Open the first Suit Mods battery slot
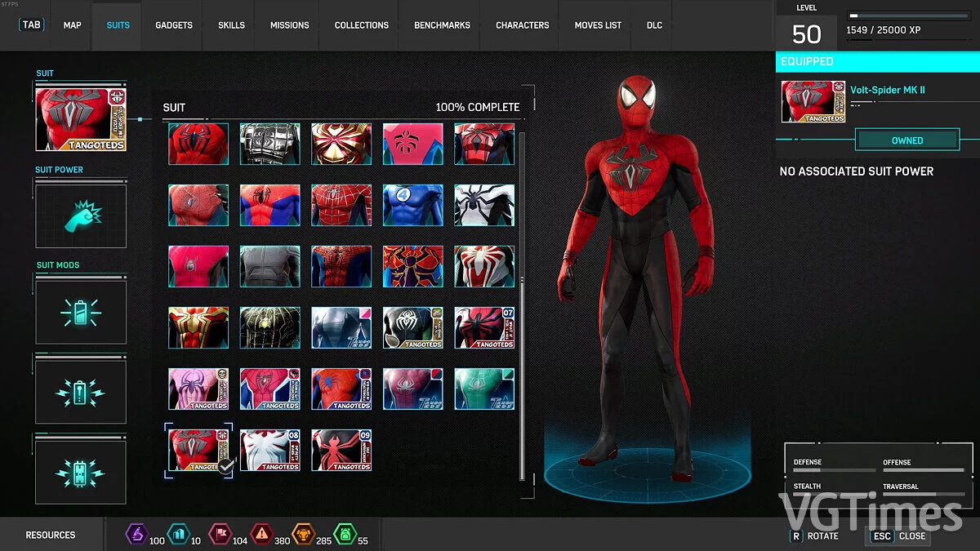Screen dimensions: 980x551 click(80, 311)
